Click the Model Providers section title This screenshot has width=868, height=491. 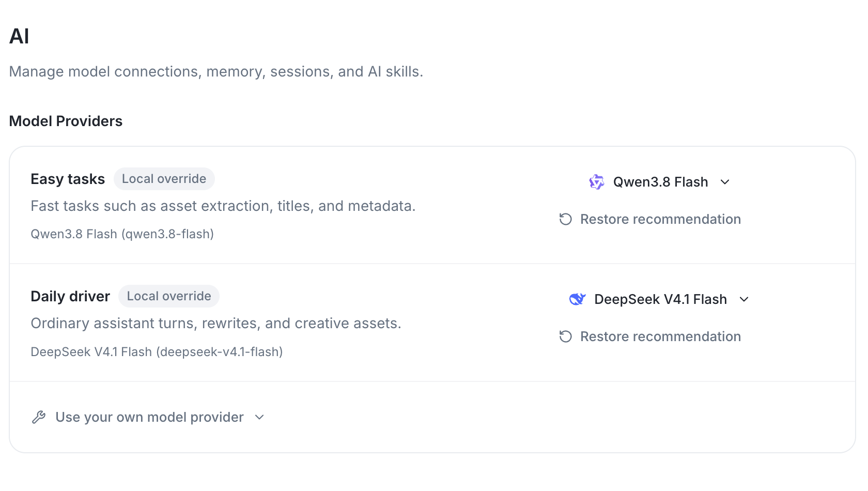pos(66,121)
